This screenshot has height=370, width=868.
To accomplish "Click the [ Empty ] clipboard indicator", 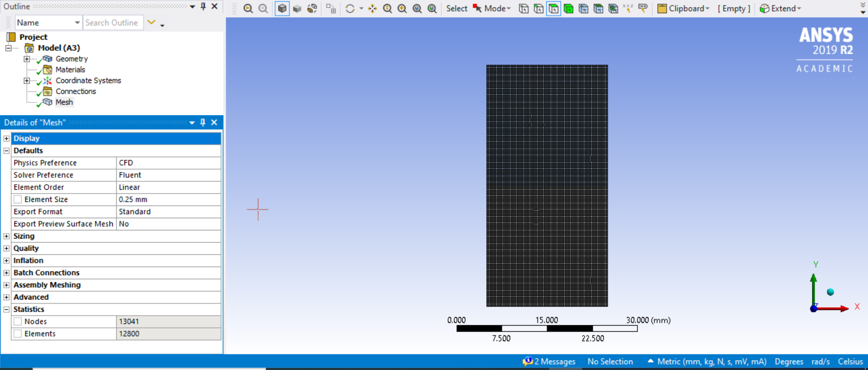I will (734, 9).
